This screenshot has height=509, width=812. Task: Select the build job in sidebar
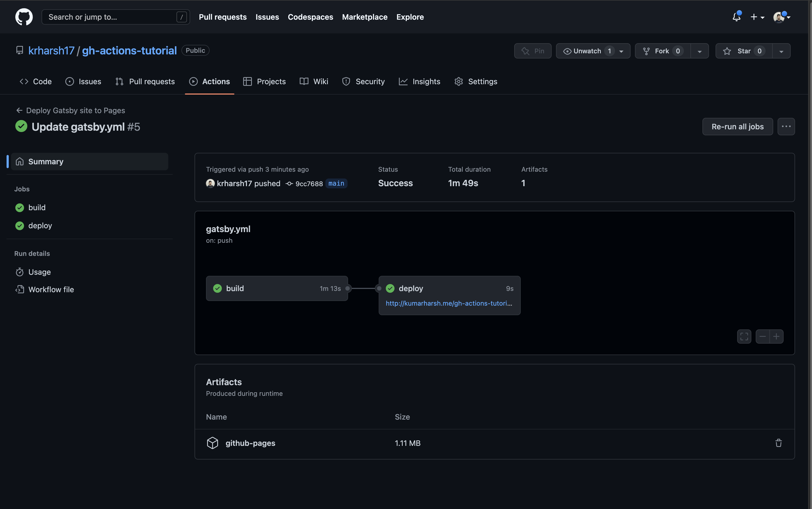tap(37, 208)
